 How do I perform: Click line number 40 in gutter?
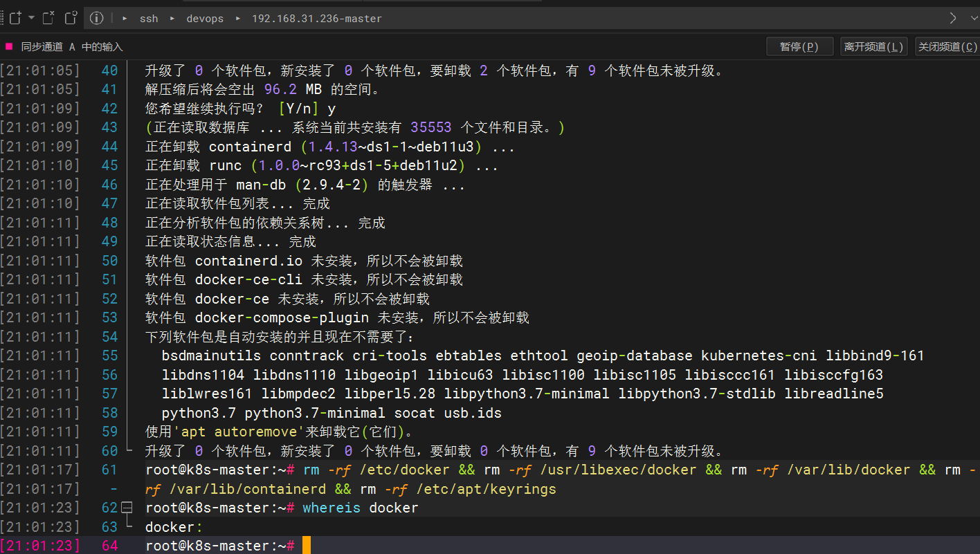(x=109, y=71)
